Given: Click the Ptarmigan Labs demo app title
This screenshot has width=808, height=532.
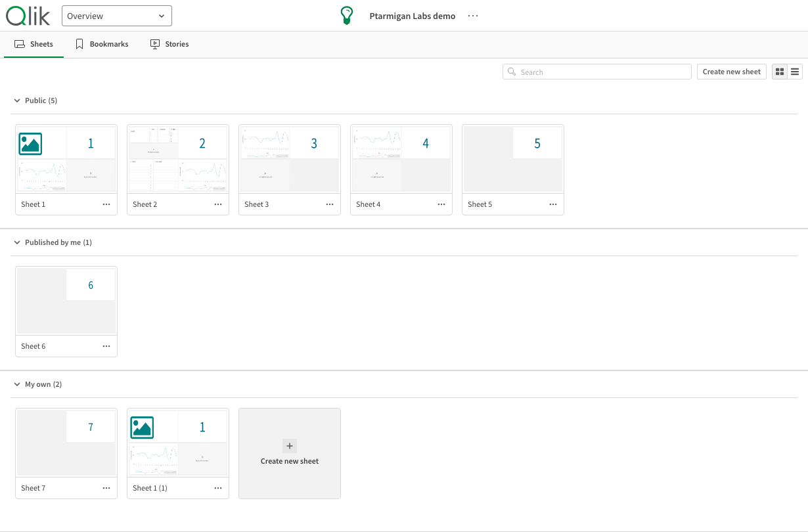Looking at the screenshot, I should [413, 16].
